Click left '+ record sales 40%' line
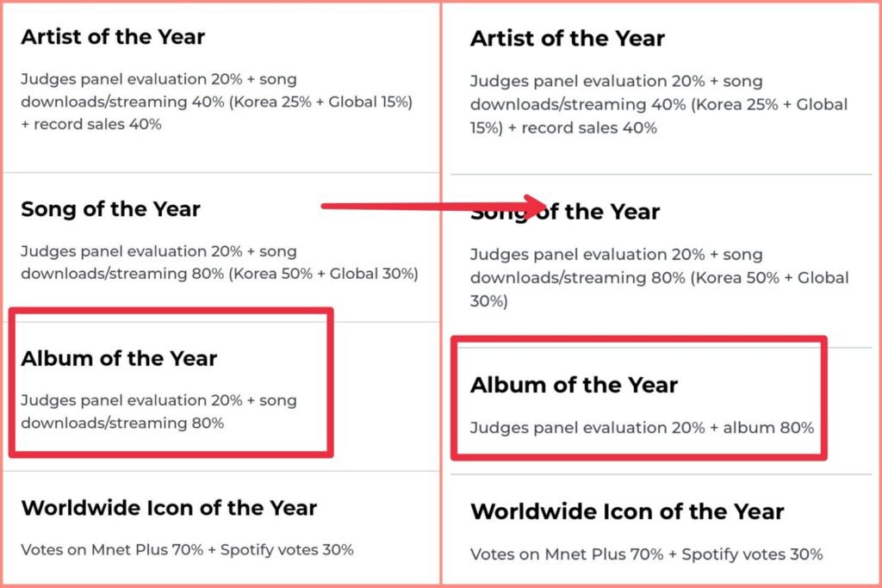Viewport: 882px width, 588px height. coord(91,124)
